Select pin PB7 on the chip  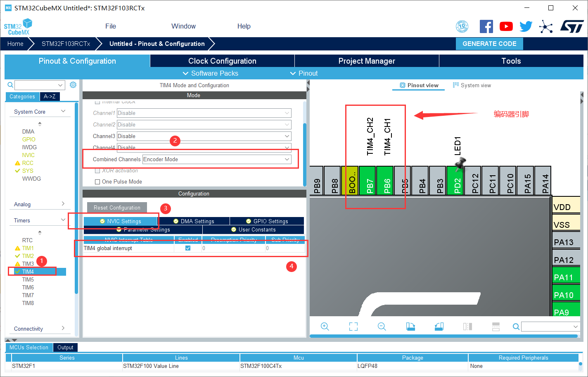click(x=367, y=181)
